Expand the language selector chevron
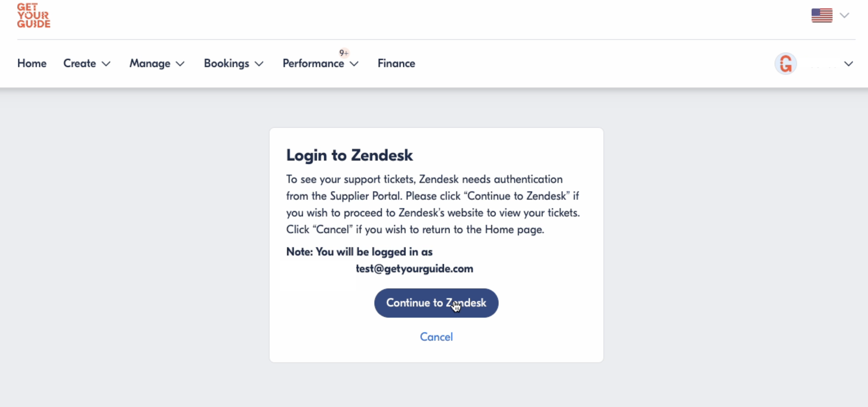 (844, 16)
